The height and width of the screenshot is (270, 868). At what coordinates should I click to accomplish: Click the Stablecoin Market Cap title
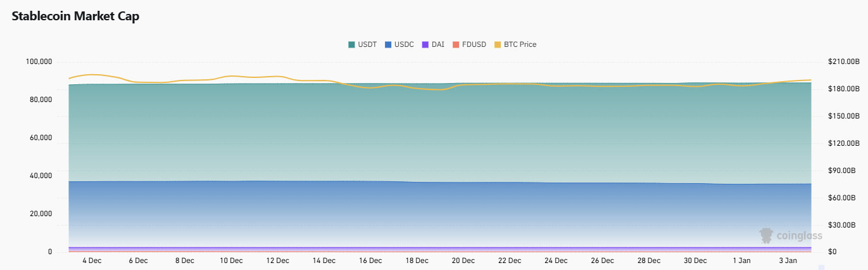[x=75, y=16]
